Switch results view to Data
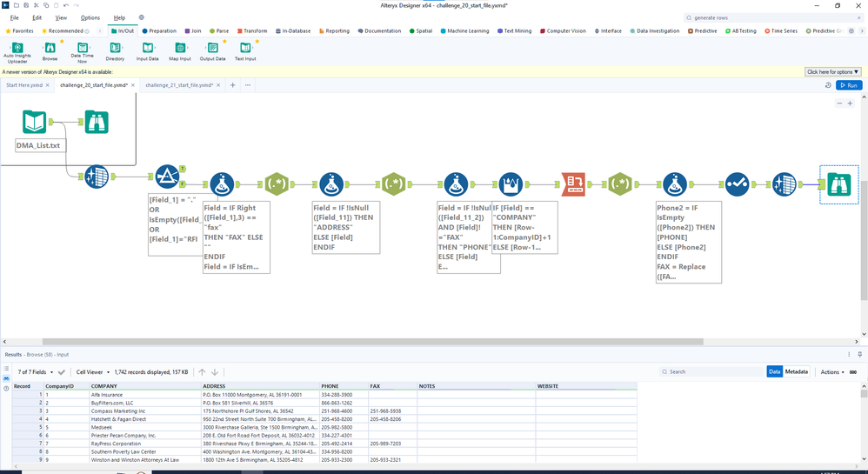The width and height of the screenshot is (868, 474). pos(774,371)
